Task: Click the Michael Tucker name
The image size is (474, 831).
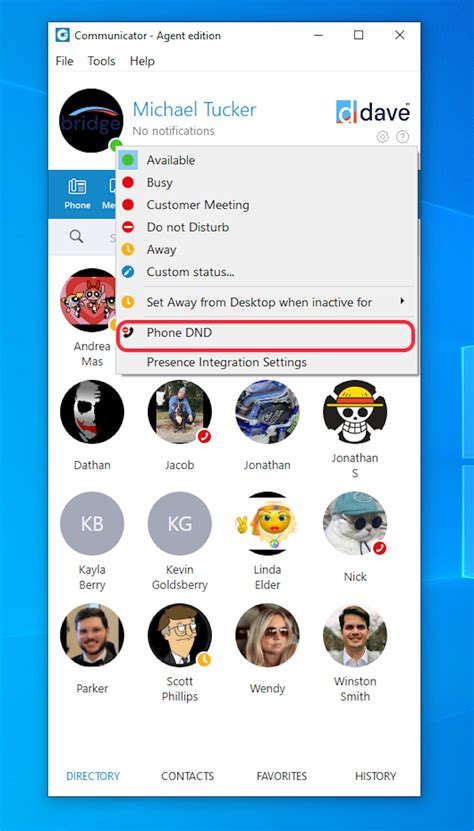Action: click(x=194, y=110)
